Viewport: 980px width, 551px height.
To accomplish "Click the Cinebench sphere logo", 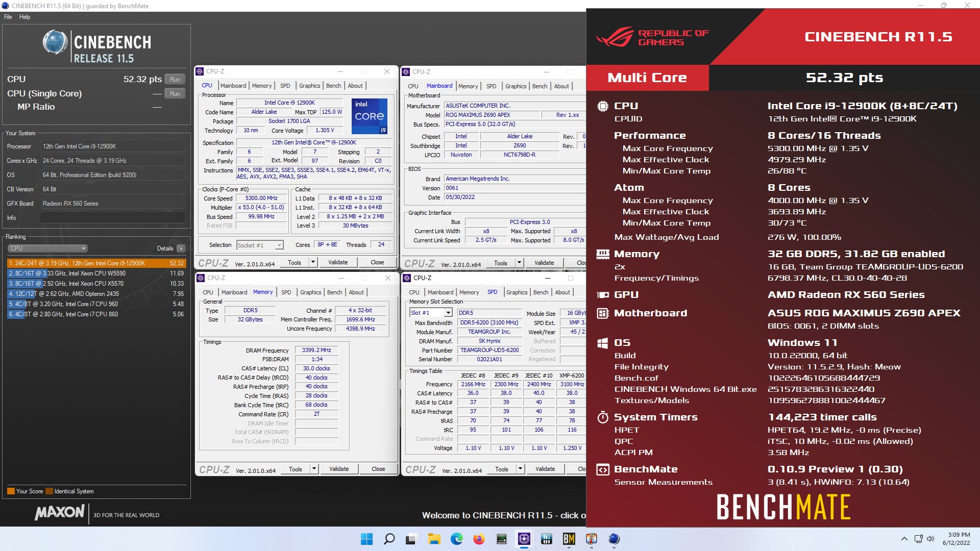I will 55,43.
